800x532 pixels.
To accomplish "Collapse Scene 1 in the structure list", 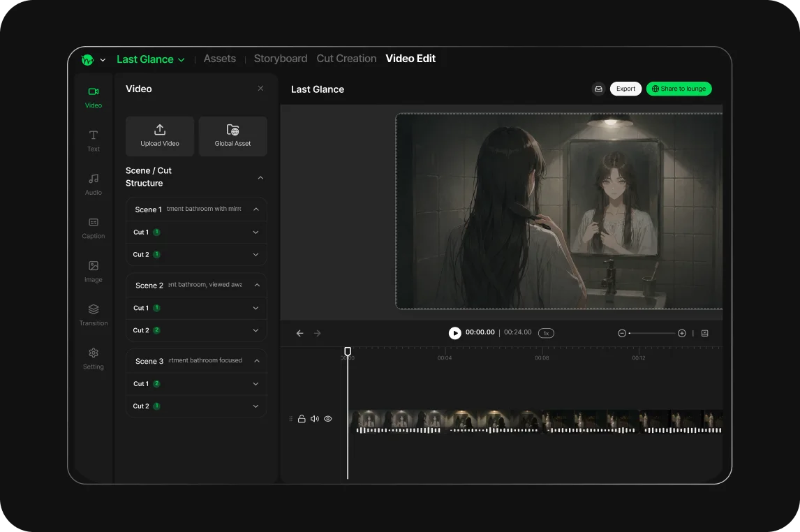I will pyautogui.click(x=256, y=209).
